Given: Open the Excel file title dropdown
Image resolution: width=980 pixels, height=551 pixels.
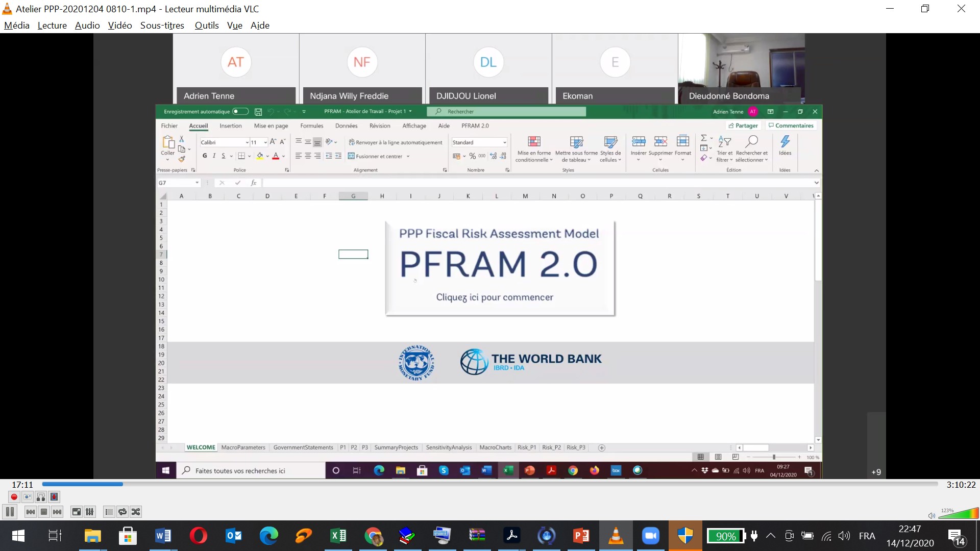Looking at the screenshot, I should (410, 111).
